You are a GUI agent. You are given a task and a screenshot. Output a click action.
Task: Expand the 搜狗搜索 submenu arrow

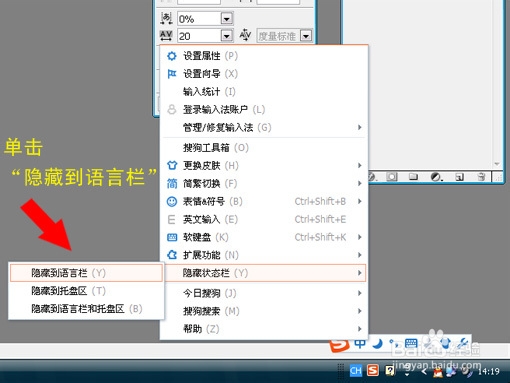click(x=359, y=311)
